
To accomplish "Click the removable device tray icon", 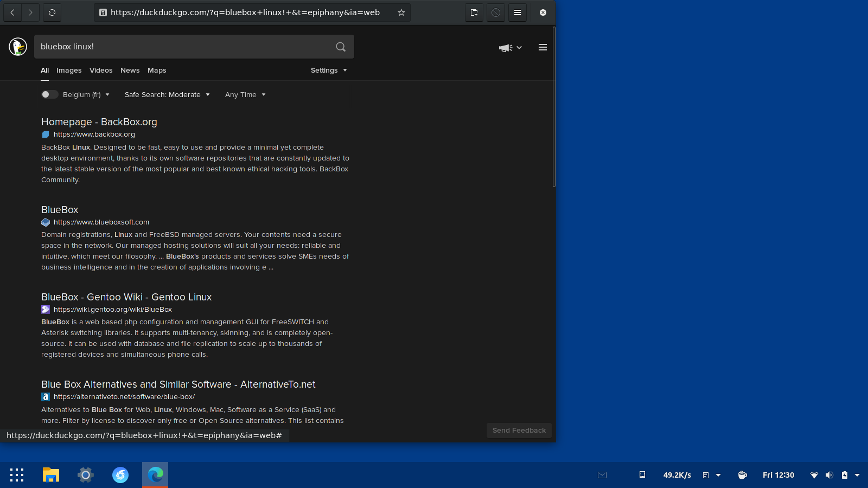I will pos(642,475).
